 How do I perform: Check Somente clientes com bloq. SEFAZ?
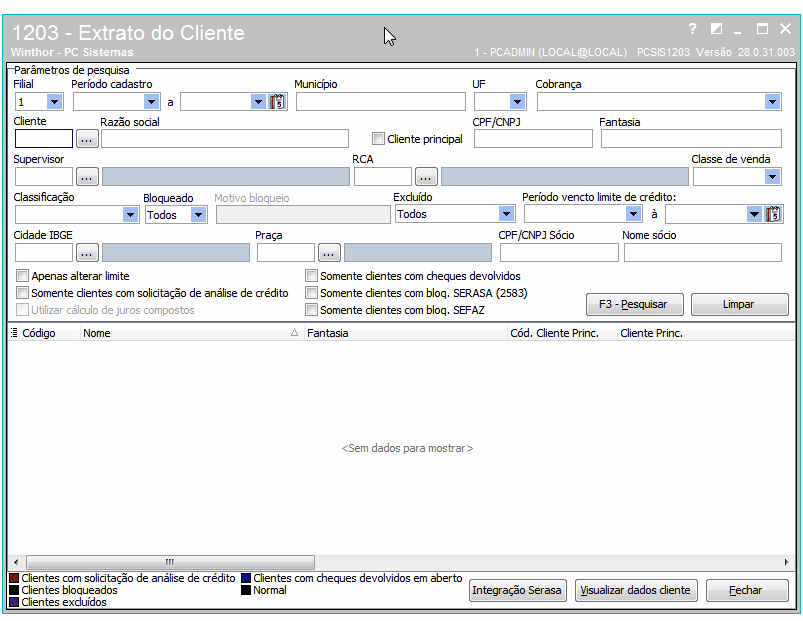[x=311, y=310]
